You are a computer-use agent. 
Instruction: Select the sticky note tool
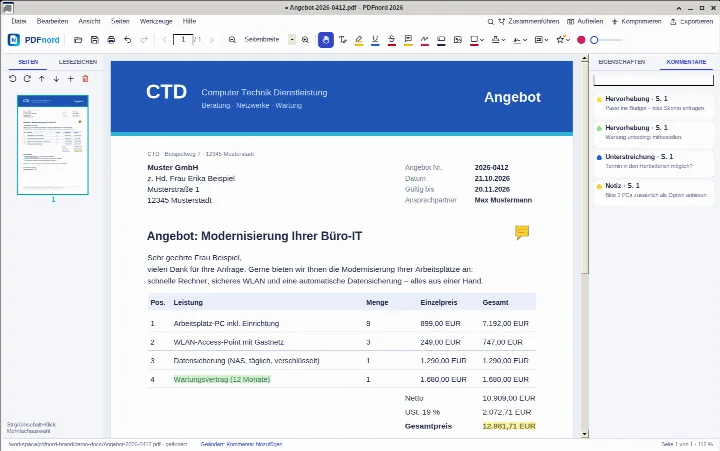click(x=408, y=40)
